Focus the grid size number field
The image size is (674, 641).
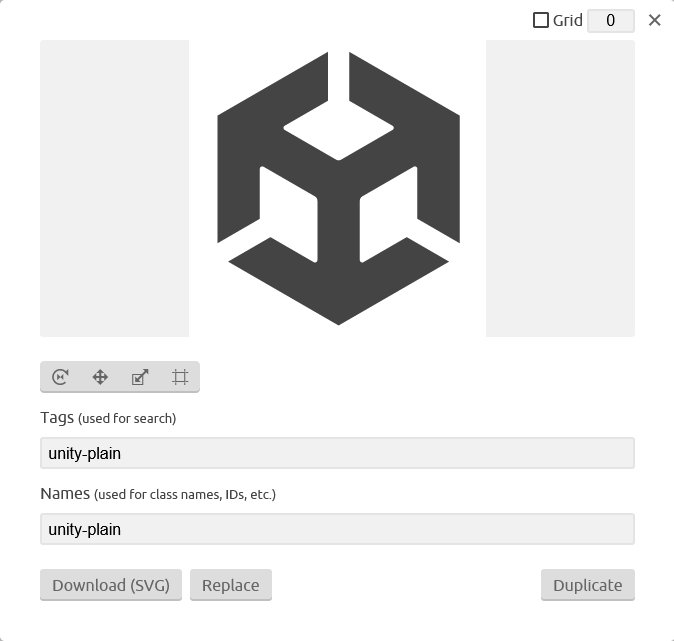(611, 21)
